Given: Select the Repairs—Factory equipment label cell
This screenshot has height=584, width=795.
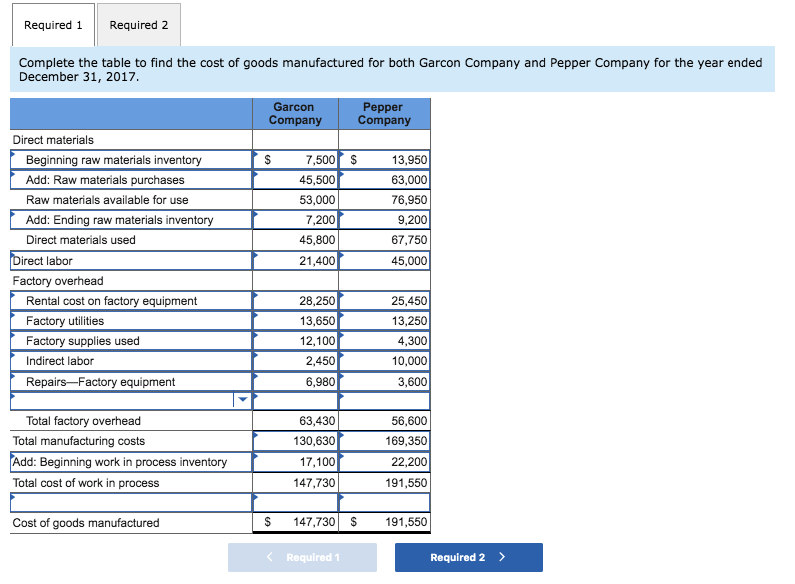Looking at the screenshot, I should coord(131,382).
